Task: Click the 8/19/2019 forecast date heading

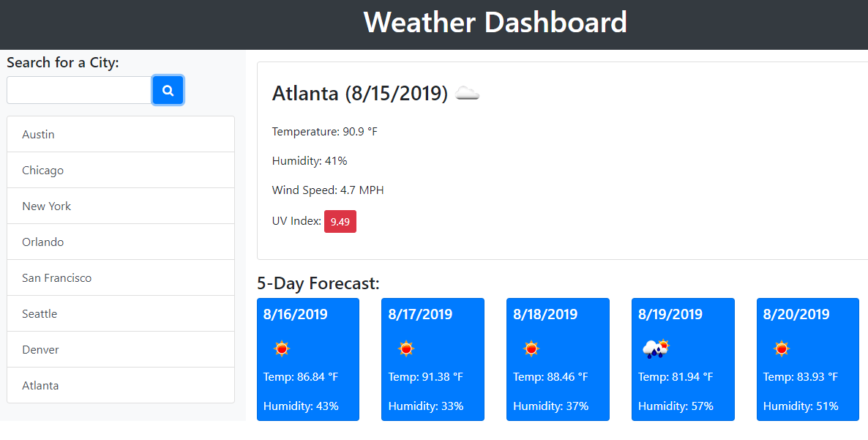Action: [x=670, y=315]
